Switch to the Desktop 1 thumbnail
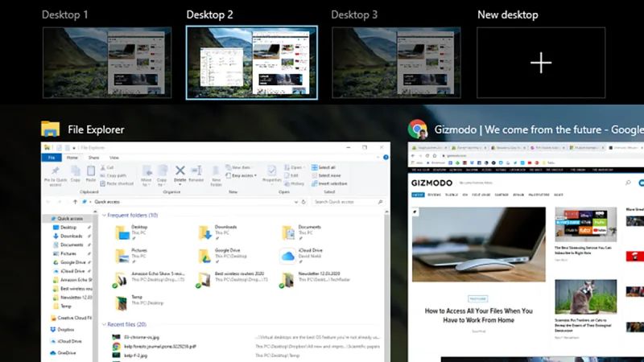This screenshot has height=362, width=644. pyautogui.click(x=107, y=63)
